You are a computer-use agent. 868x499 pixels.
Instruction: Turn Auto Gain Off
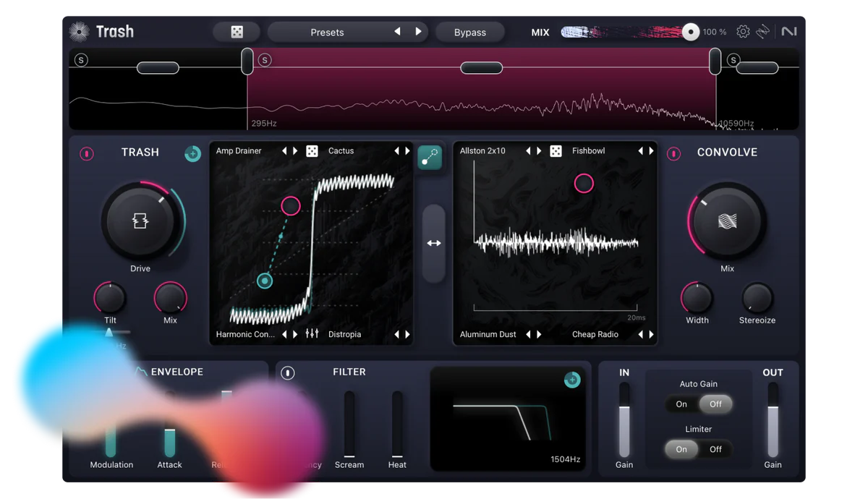tap(715, 404)
